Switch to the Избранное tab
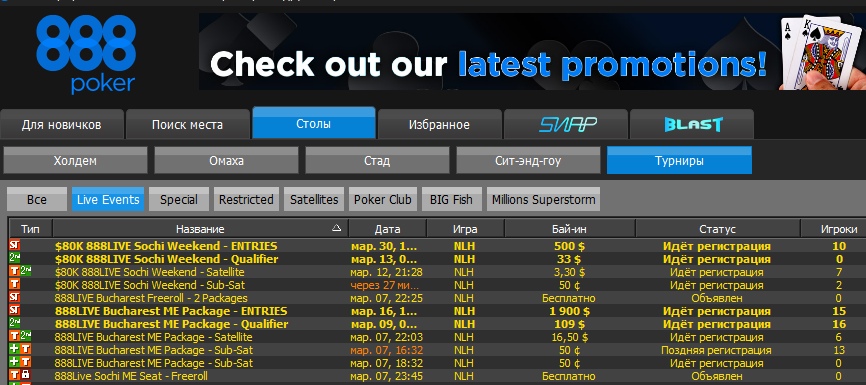866x385 pixels. 440,124
